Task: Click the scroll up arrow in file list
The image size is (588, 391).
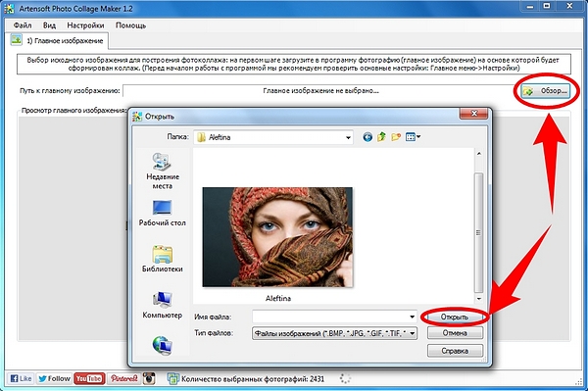Action: click(x=478, y=154)
